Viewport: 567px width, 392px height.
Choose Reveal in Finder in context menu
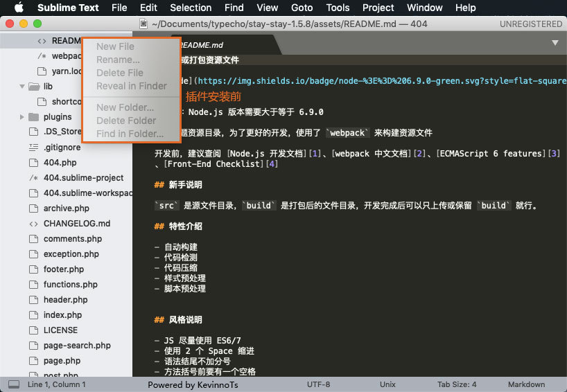point(132,86)
